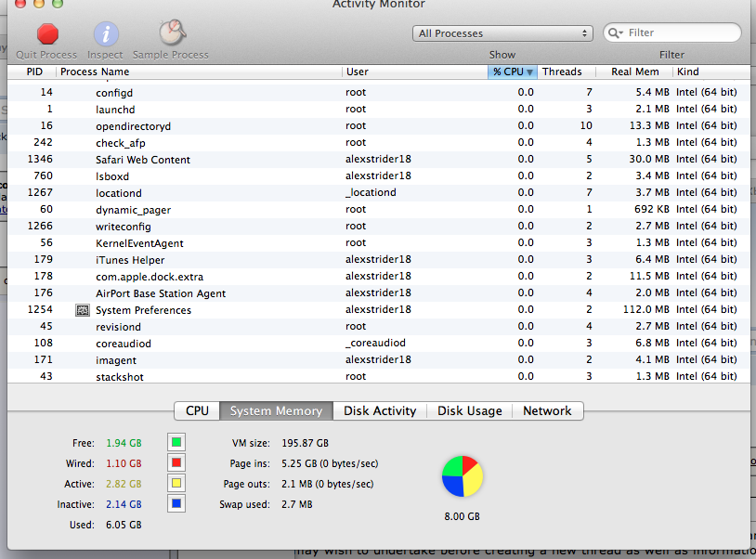
Task: Select the configd process row
Action: click(379, 93)
